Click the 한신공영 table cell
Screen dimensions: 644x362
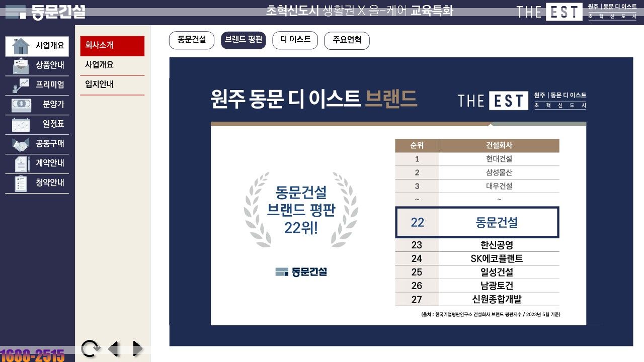tap(499, 245)
